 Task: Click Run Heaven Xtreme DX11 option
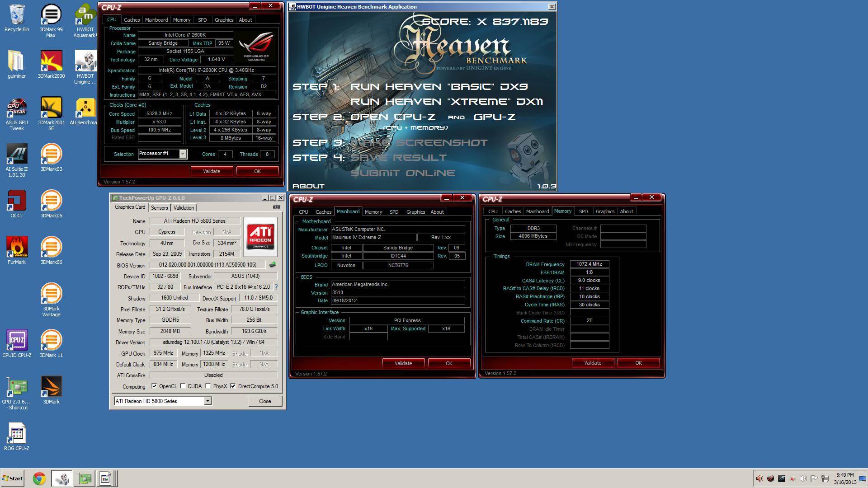click(x=447, y=102)
